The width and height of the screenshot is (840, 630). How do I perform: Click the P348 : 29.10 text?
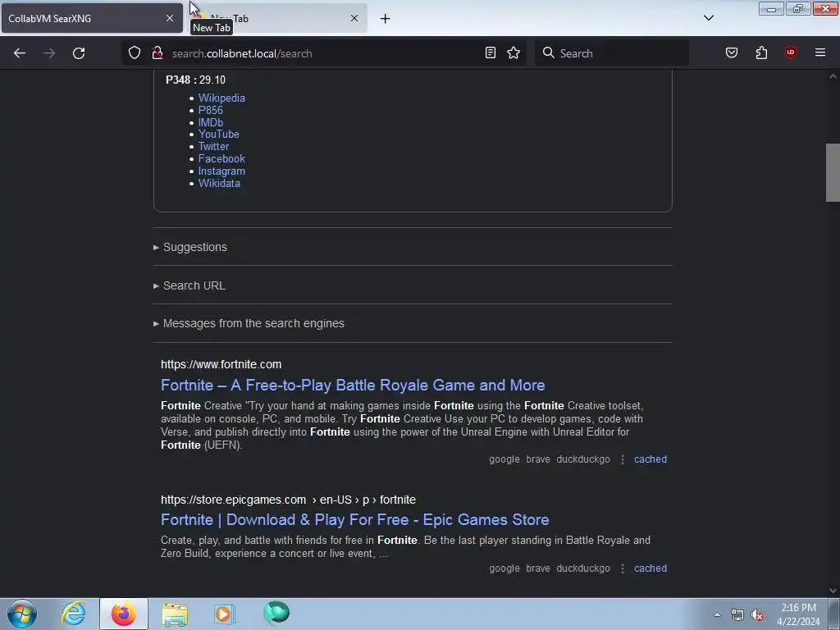(195, 80)
